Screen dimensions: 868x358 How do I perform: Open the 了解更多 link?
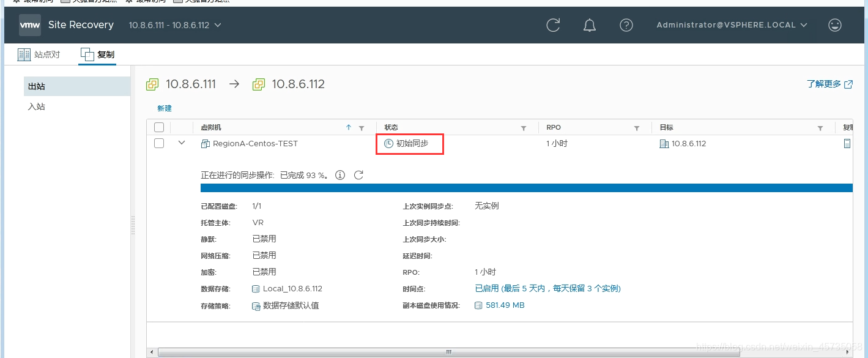tap(824, 84)
